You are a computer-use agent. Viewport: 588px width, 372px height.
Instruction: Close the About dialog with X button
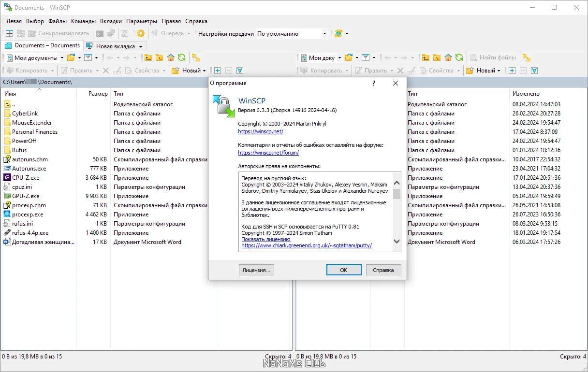[396, 83]
